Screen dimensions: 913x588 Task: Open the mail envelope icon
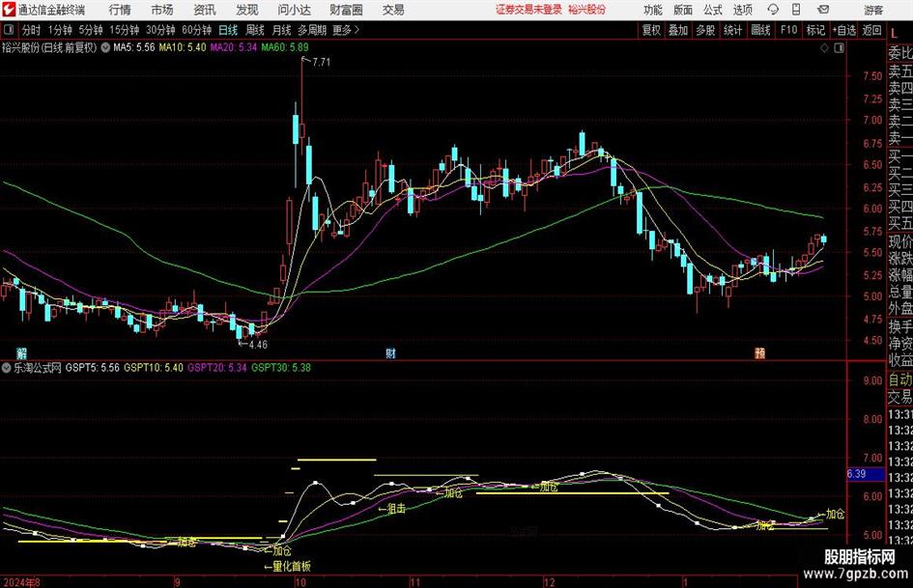(823, 10)
